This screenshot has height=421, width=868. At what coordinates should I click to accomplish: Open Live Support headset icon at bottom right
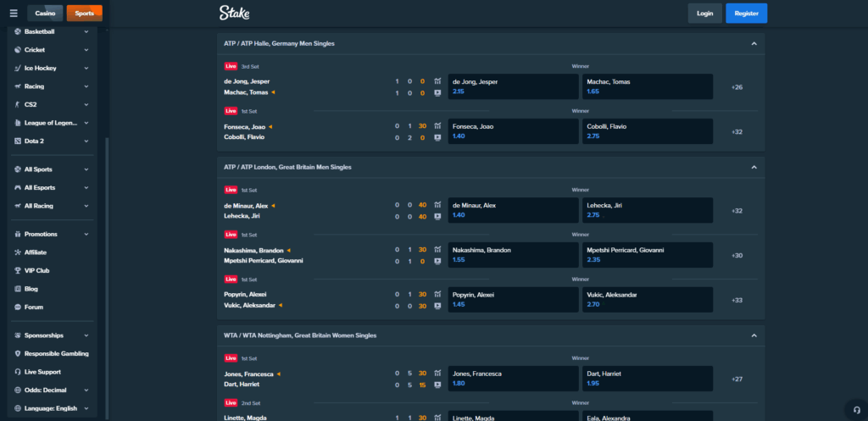(x=856, y=410)
